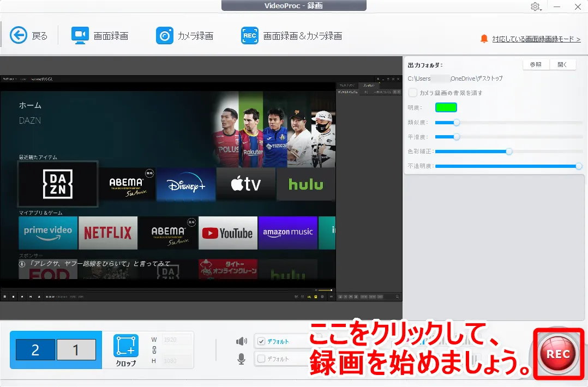The width and height of the screenshot is (588, 387).
Task: Click the Apple TV tile in preview
Action: (x=246, y=184)
